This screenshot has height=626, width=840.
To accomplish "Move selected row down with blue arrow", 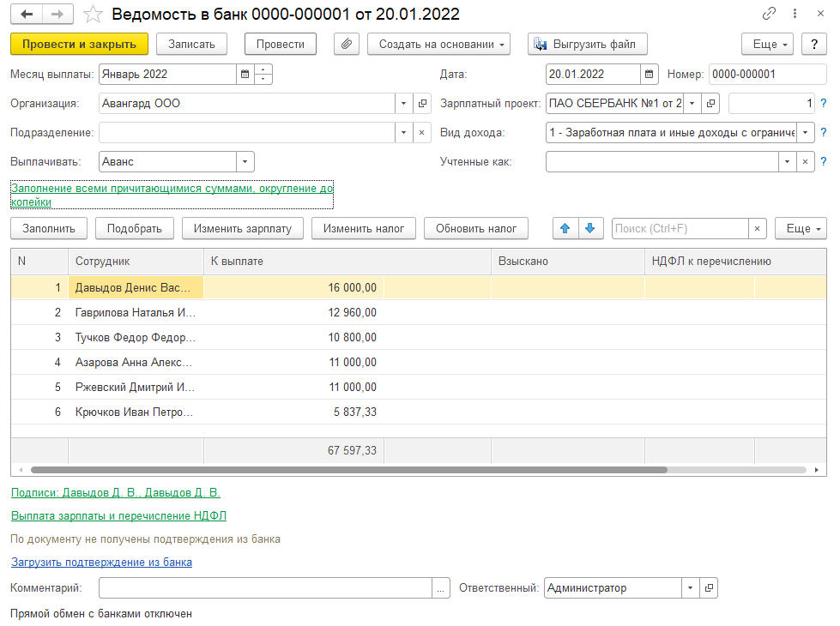I will (590, 229).
